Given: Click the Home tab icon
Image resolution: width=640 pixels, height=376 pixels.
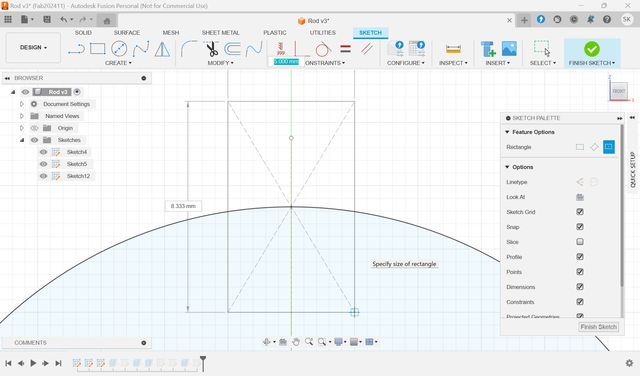Looking at the screenshot, I should pos(107,20).
